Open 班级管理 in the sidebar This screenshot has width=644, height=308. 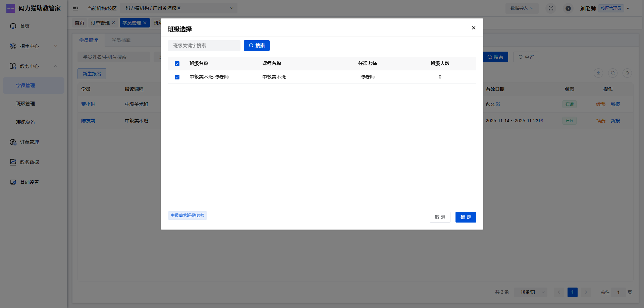25,104
